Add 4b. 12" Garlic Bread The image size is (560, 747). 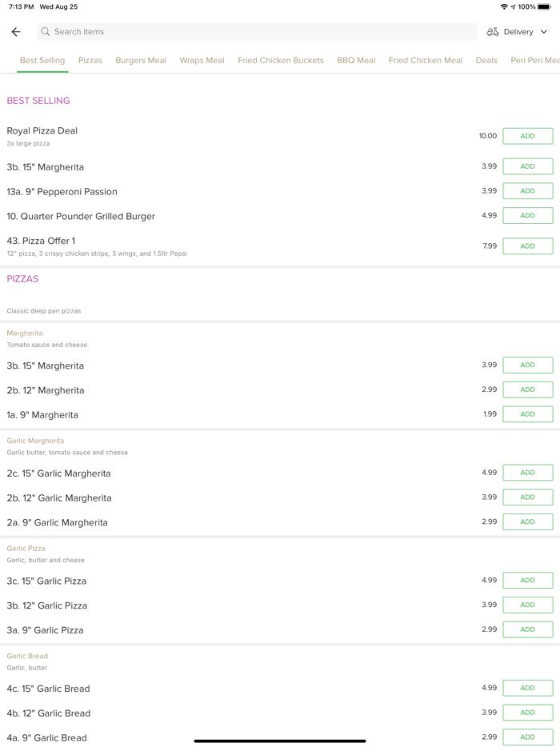(x=527, y=713)
